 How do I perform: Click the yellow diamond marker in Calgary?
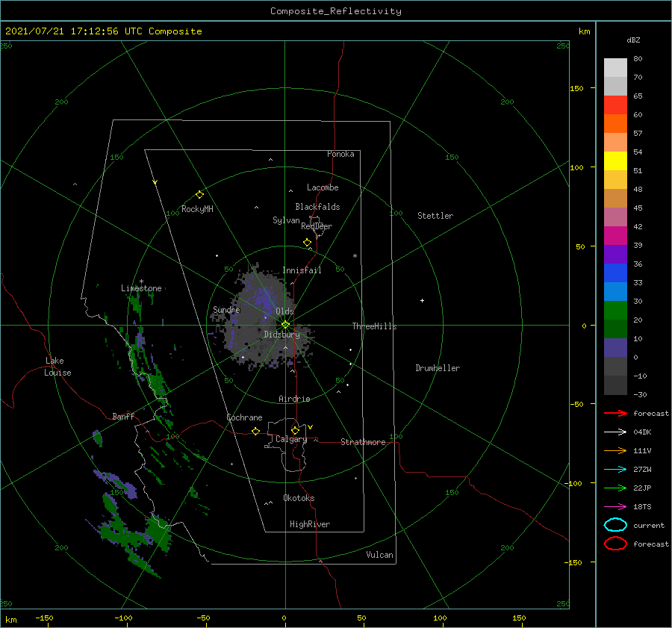pos(295,430)
